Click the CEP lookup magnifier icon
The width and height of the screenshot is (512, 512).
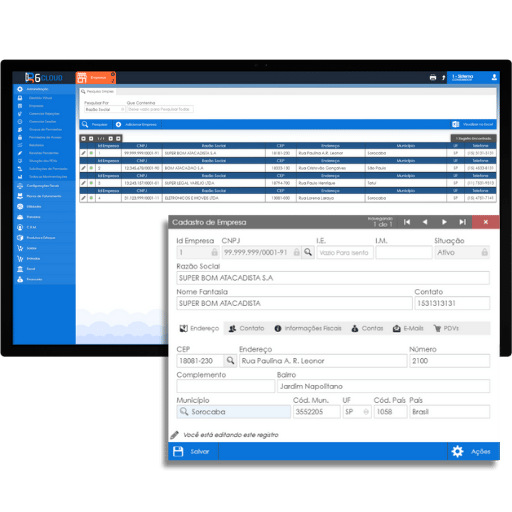coord(230,361)
